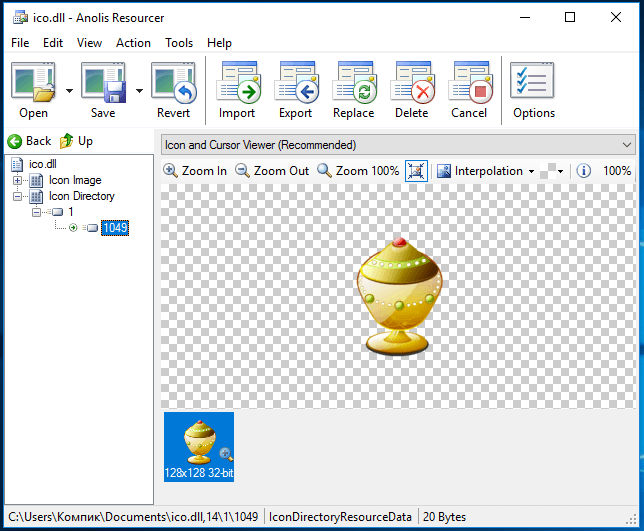Click the Import toolbar icon
This screenshot has height=531, width=644.
(x=239, y=83)
